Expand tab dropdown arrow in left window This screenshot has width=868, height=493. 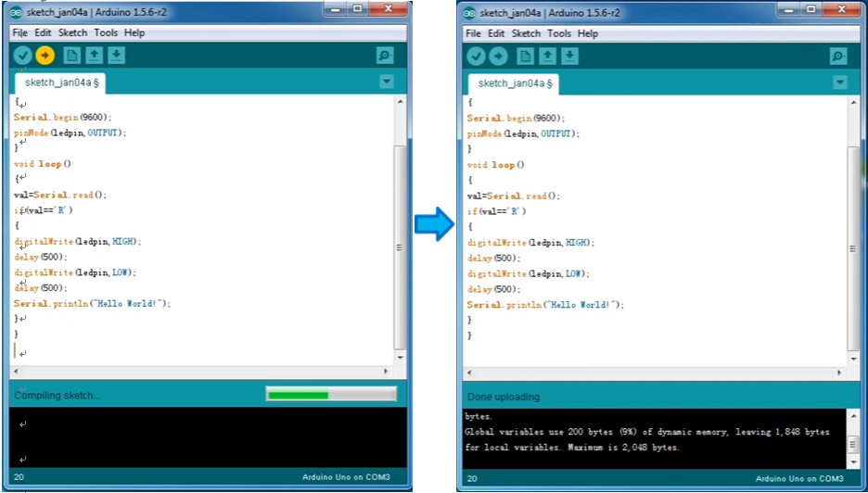point(387,82)
